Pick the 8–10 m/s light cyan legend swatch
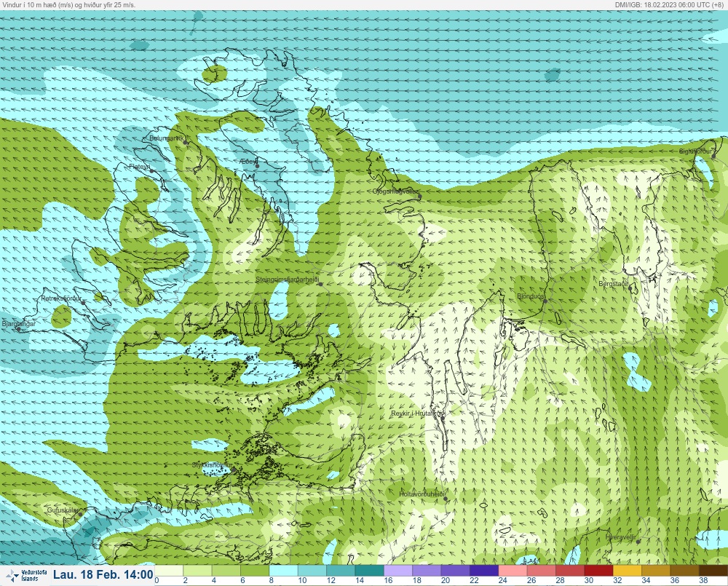This screenshot has height=586, width=728. pyautogui.click(x=284, y=571)
